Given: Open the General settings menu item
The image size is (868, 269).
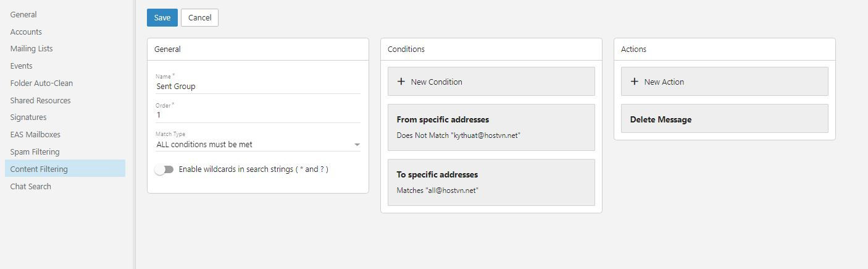Looking at the screenshot, I should [23, 14].
